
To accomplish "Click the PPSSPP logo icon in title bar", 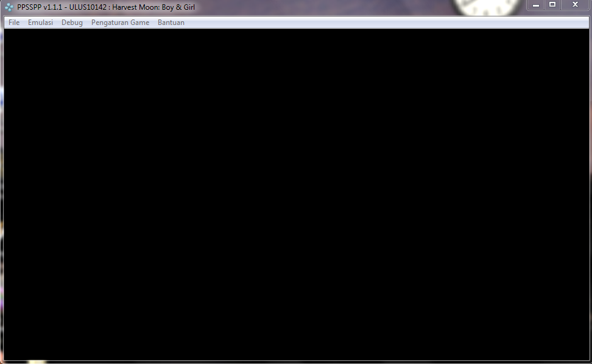I will (9, 7).
